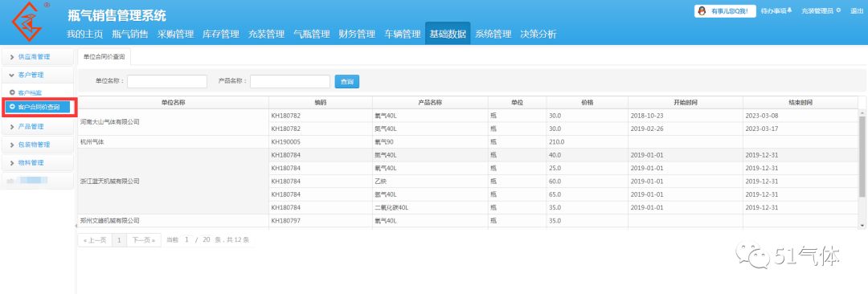Image resolution: width=868 pixels, height=294 pixels.
Task: Click the 产品名称 input field
Action: pos(290,81)
